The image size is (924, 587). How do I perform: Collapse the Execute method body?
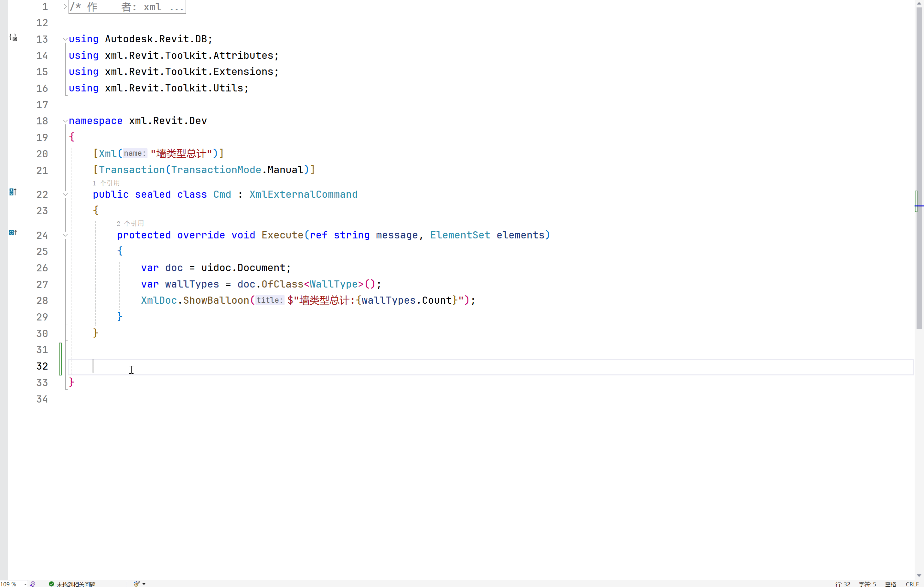click(65, 236)
